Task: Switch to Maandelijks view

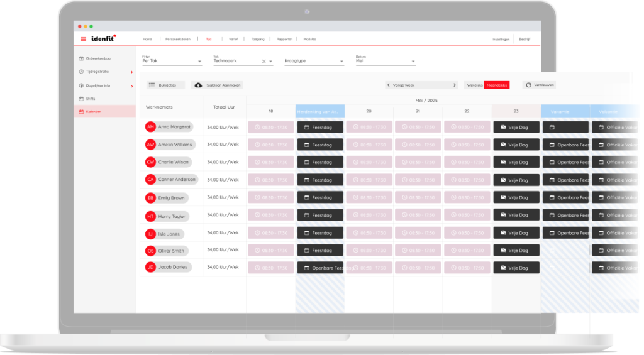Action: 497,85
